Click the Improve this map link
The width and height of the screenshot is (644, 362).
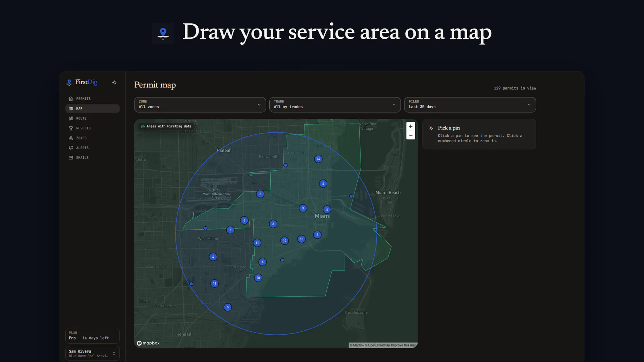coord(404,345)
